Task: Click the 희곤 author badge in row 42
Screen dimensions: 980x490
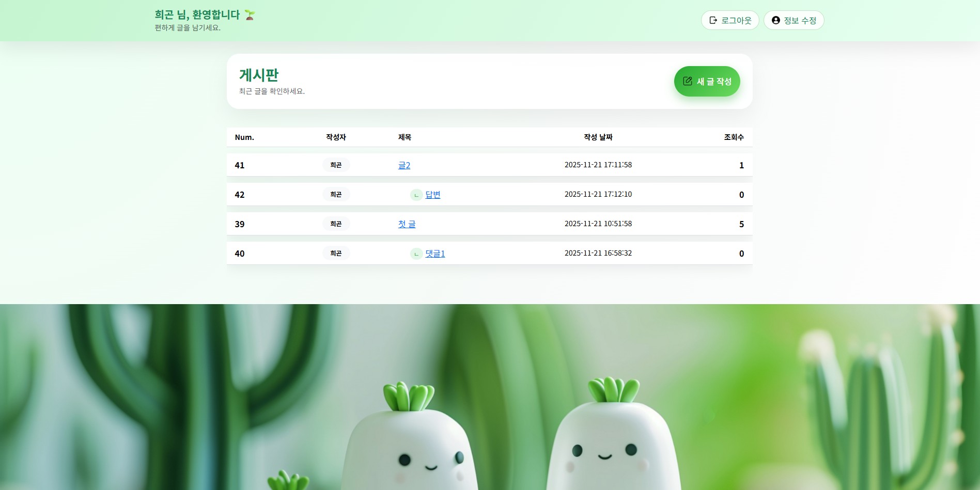Action: [336, 194]
